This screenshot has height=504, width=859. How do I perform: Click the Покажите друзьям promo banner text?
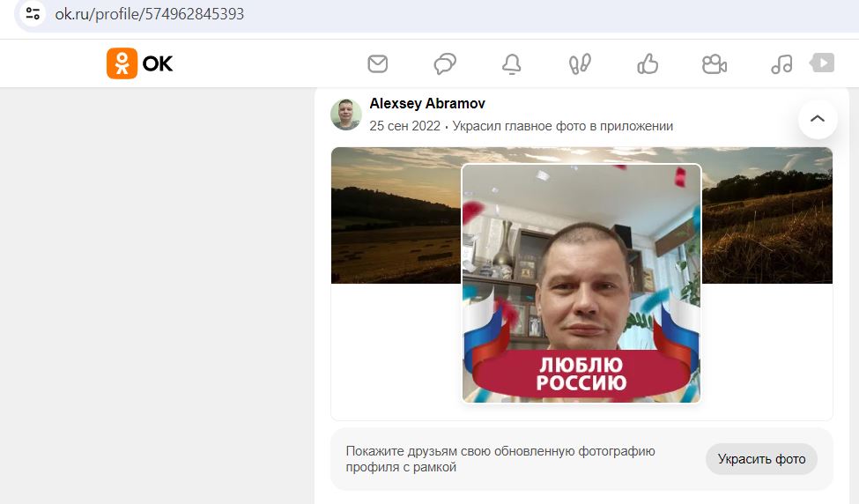(x=500, y=459)
